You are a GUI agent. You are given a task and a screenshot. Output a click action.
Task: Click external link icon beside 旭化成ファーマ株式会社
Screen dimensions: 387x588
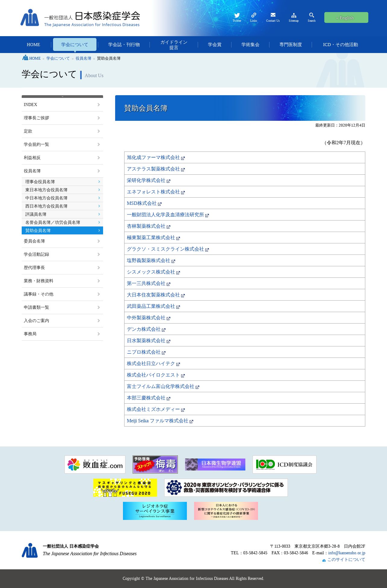point(183,158)
